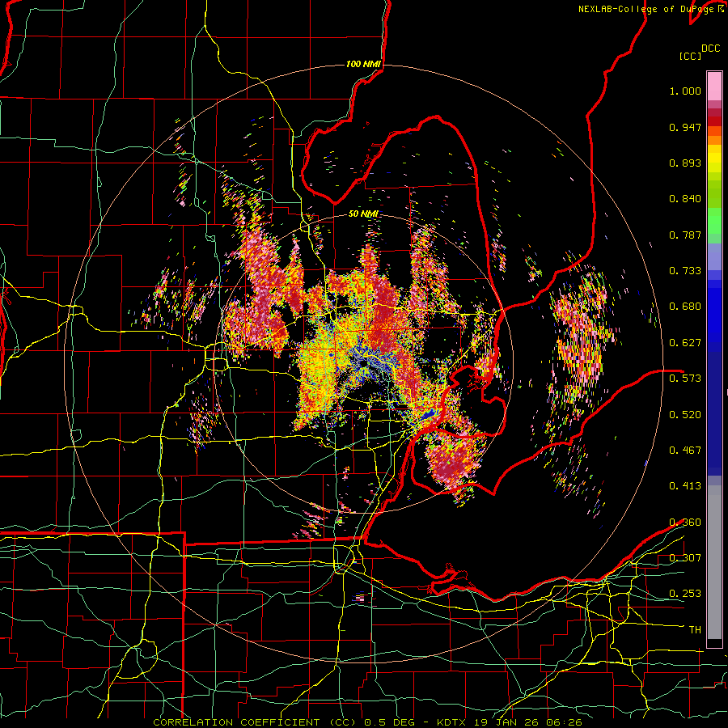Click the 0.360 scale value
This screenshot has height=728, width=728.
tap(685, 523)
